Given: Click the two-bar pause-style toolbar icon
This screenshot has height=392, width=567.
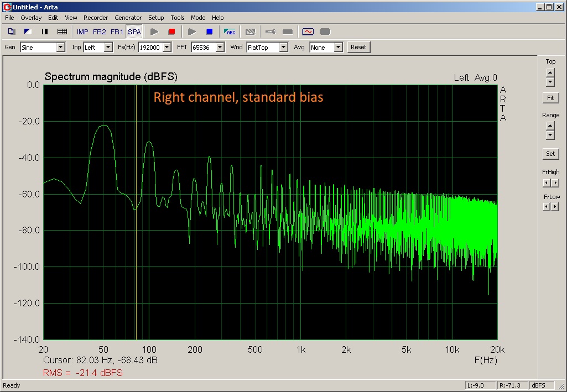Looking at the screenshot, I should tap(45, 32).
